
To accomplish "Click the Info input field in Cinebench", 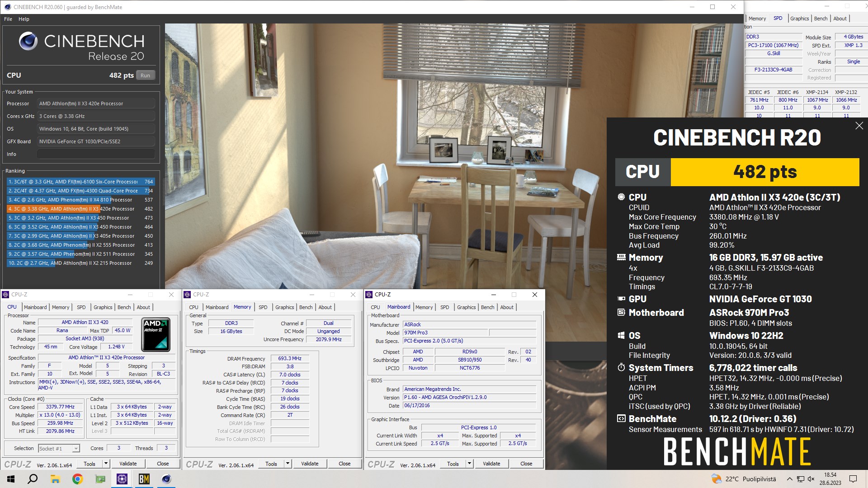I will [96, 154].
